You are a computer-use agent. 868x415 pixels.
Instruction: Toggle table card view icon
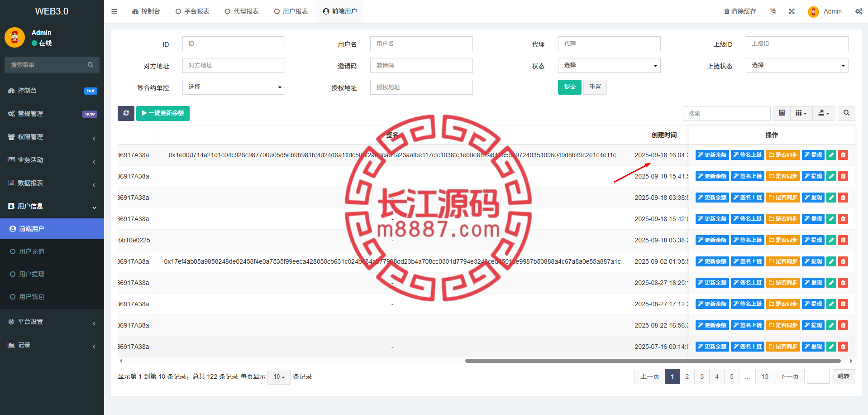pyautogui.click(x=782, y=113)
